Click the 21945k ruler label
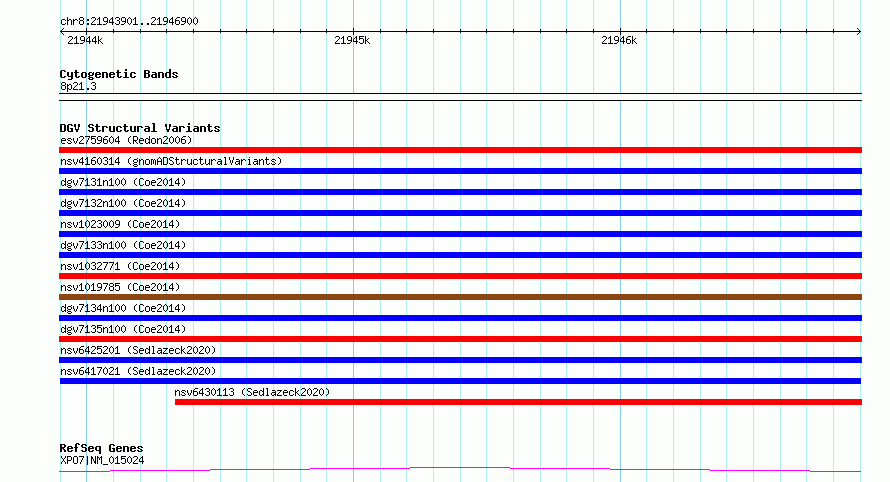This screenshot has height=482, width=890. 352,40
